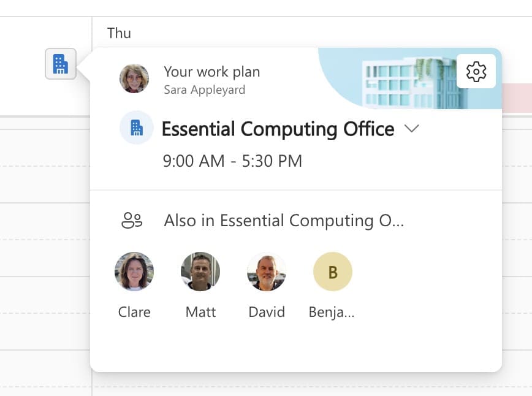Click the 'Your work plan' heading
Screen dimensions: 532x396
[211, 72]
